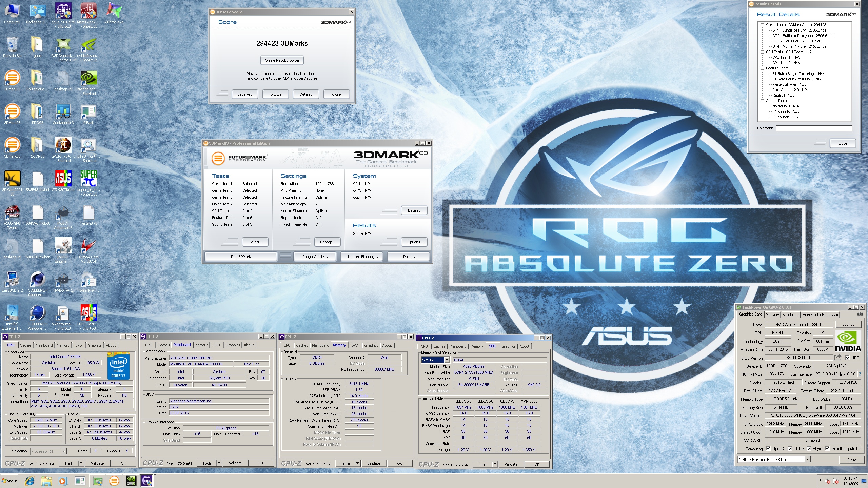Click the Run 3DMark button
The height and width of the screenshot is (488, 868).
241,257
